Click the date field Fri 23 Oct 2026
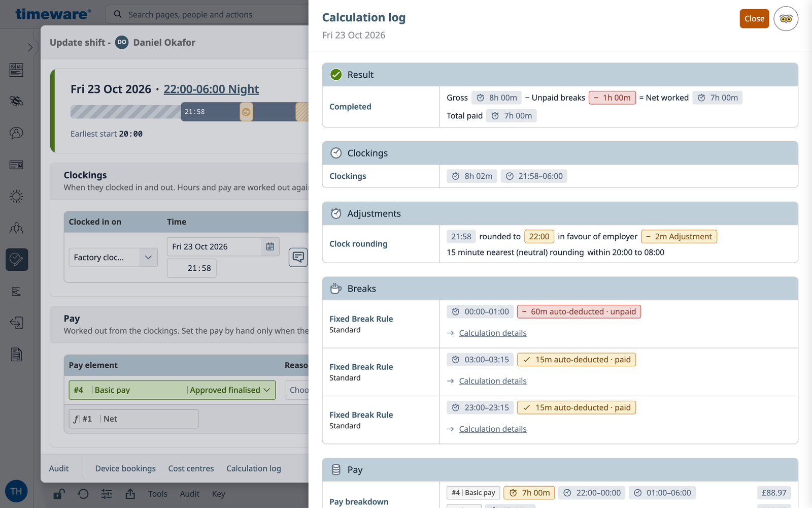Image resolution: width=812 pixels, height=508 pixels. pos(215,246)
